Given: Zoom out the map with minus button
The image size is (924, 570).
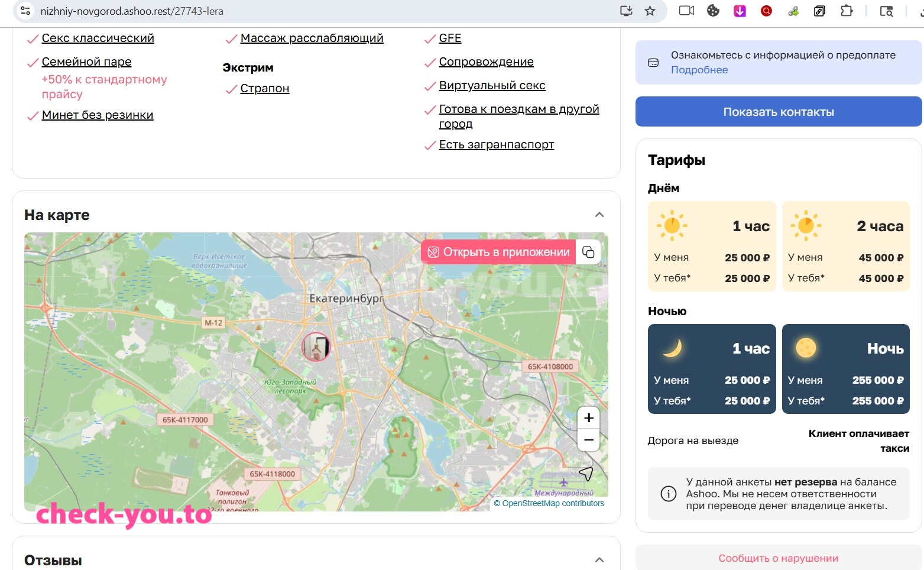Looking at the screenshot, I should tap(589, 440).
